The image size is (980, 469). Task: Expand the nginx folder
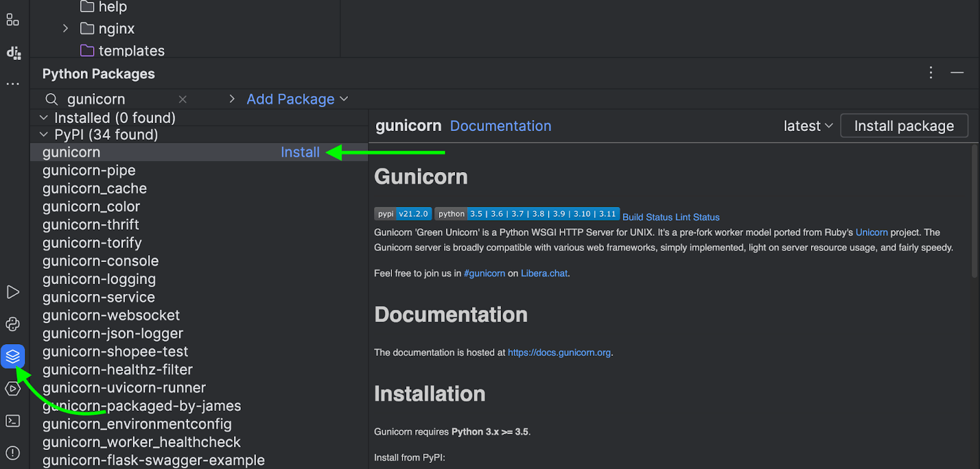click(66, 29)
